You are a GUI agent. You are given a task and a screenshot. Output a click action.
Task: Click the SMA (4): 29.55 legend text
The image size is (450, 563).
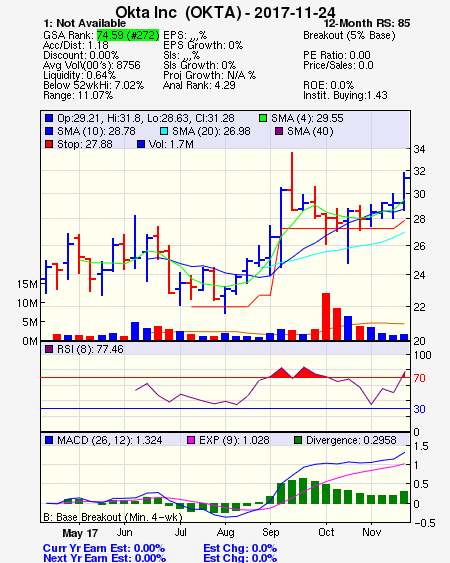tap(307, 118)
